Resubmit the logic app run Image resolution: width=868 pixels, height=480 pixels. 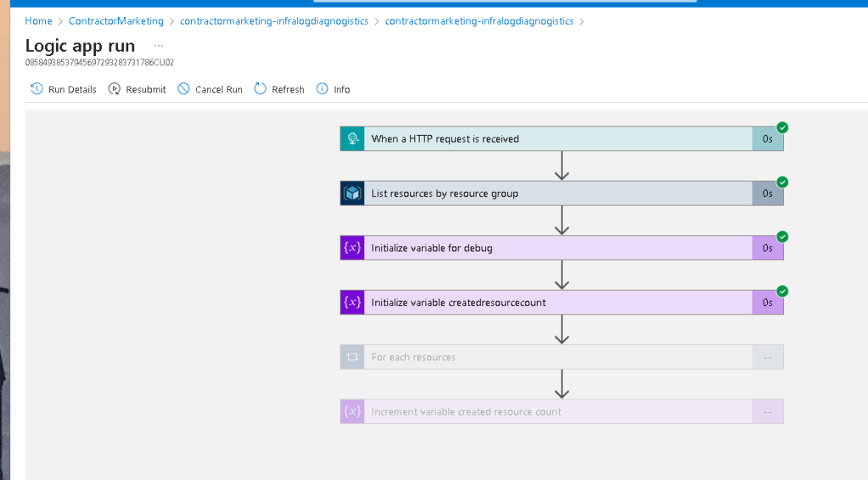point(137,89)
